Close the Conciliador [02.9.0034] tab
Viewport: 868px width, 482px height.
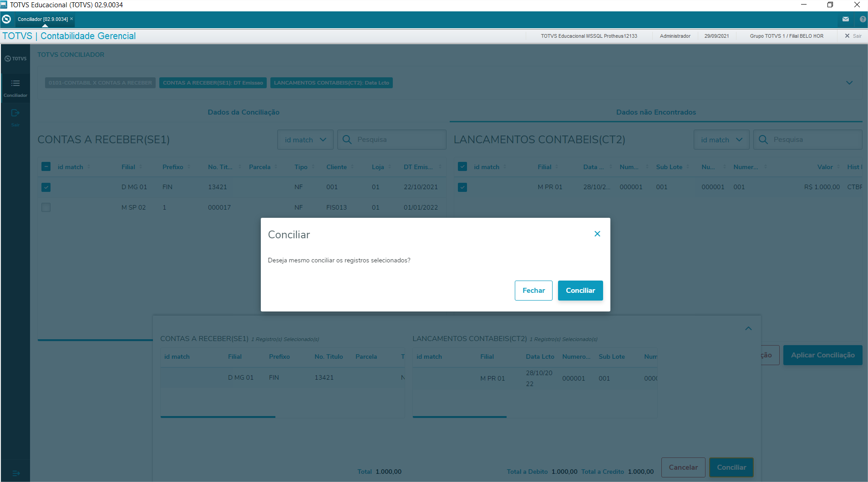pos(71,19)
